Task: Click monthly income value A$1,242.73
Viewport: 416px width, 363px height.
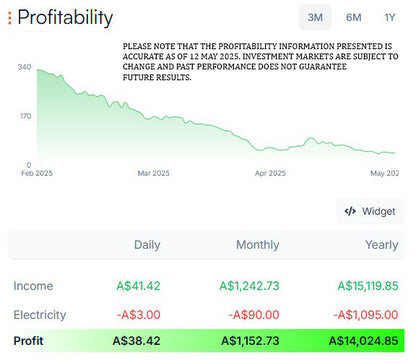Action: (x=249, y=286)
